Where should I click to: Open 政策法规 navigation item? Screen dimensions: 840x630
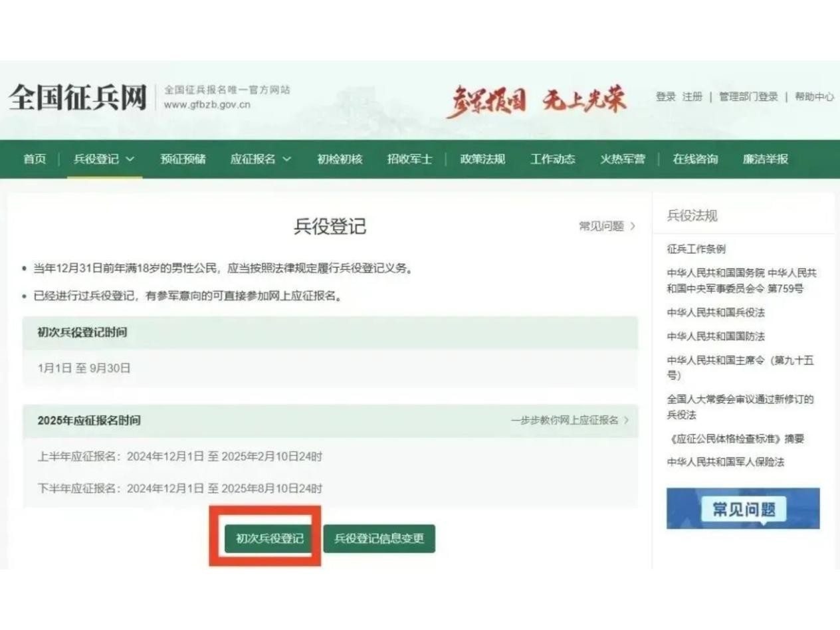click(x=482, y=159)
